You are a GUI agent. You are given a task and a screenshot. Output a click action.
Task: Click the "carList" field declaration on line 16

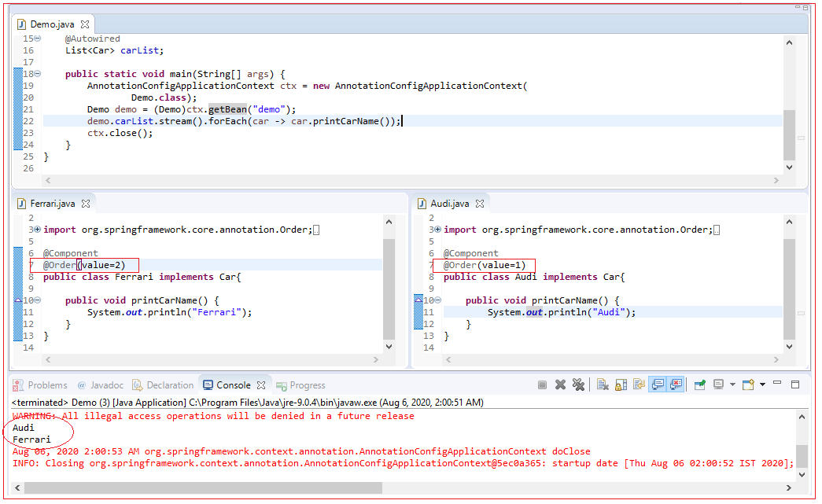tap(139, 50)
